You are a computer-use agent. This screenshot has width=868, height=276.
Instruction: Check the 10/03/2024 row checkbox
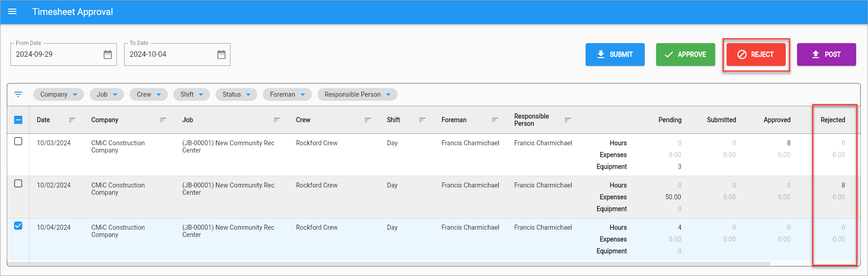(18, 141)
